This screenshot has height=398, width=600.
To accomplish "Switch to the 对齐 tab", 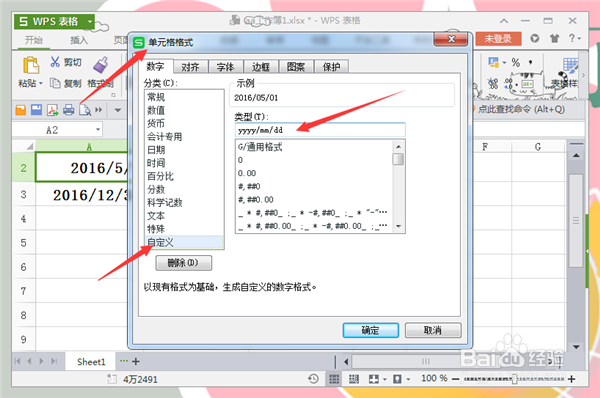I will [190, 67].
